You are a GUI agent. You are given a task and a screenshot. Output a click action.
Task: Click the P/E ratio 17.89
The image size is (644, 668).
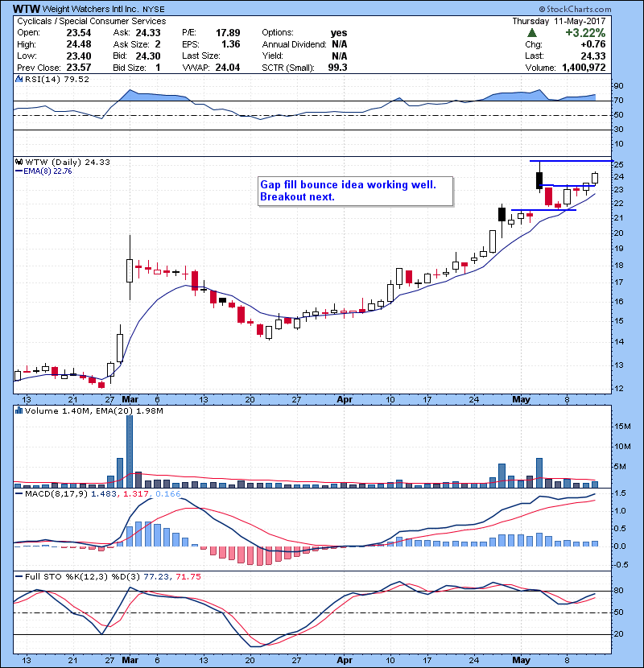tap(228, 33)
